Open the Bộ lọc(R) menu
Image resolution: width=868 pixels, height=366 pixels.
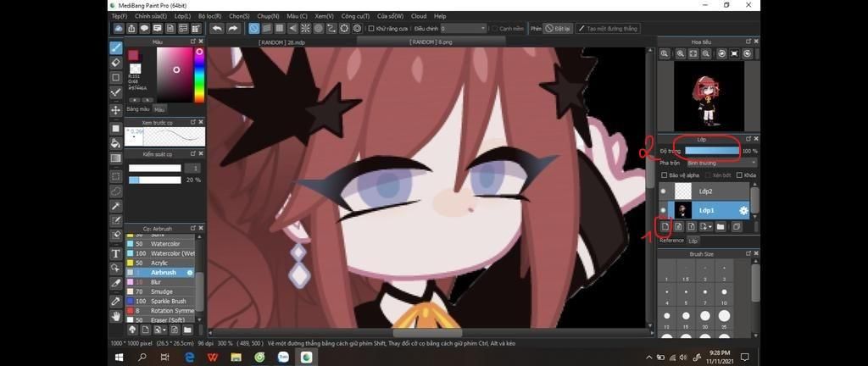point(210,16)
